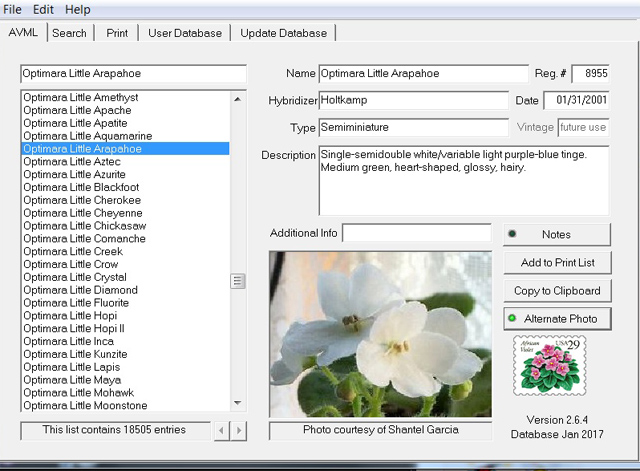Click 'This list contains 18505 entries' status
The height and width of the screenshot is (471, 640).
pyautogui.click(x=115, y=430)
